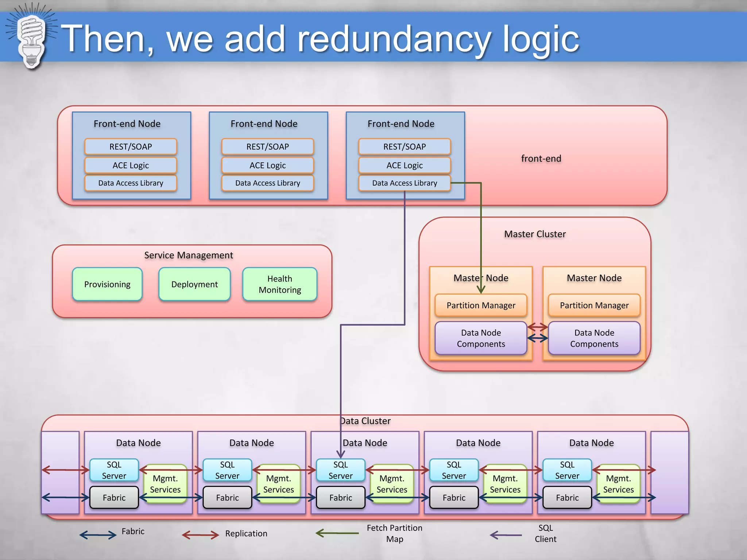
Task: Click the Health Monitoring box
Action: (280, 284)
